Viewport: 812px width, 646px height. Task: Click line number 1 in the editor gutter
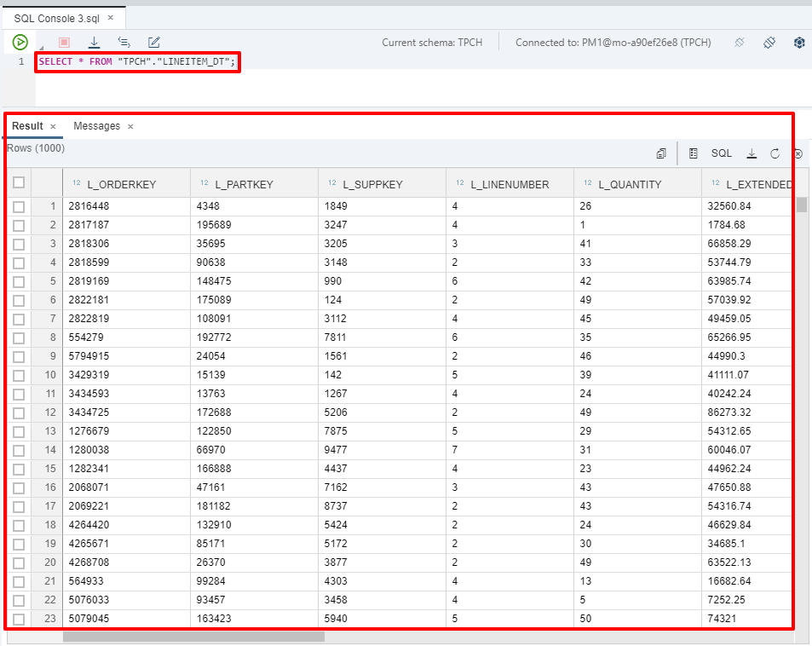coord(21,61)
